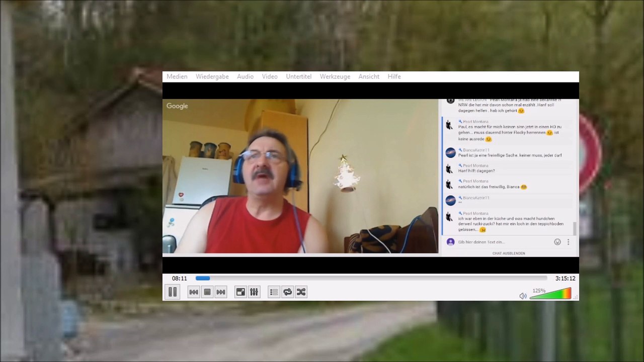Click the CHAT AUSBLENDEN link
The height and width of the screenshot is (362, 644).
pos(509,253)
